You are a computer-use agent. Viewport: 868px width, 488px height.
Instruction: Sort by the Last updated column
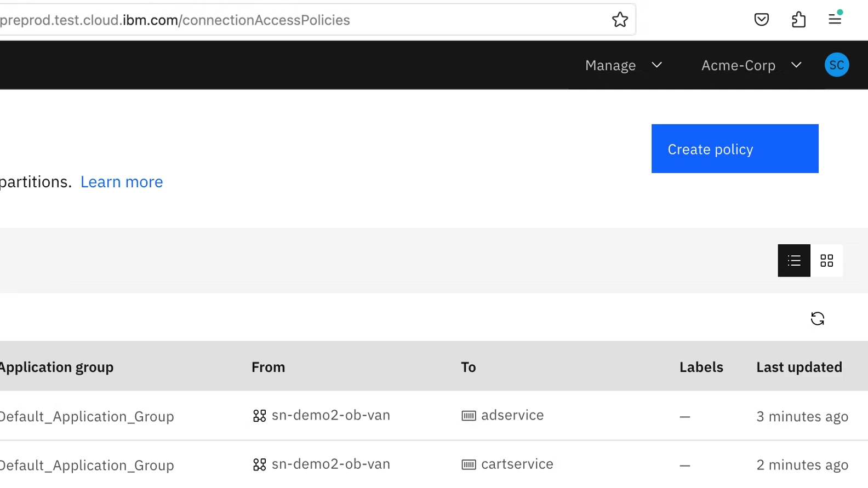coord(799,367)
